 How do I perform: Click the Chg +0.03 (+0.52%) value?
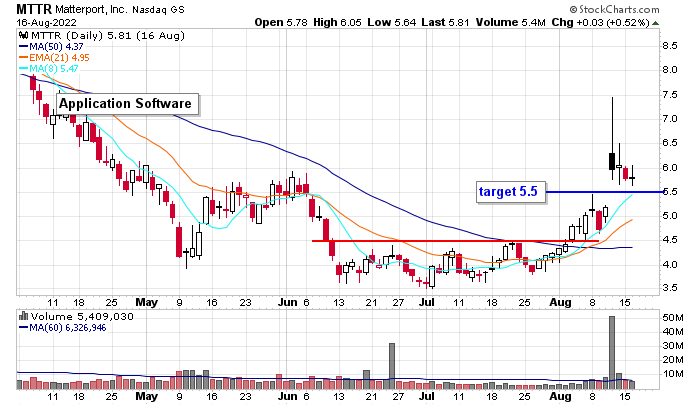click(600, 22)
